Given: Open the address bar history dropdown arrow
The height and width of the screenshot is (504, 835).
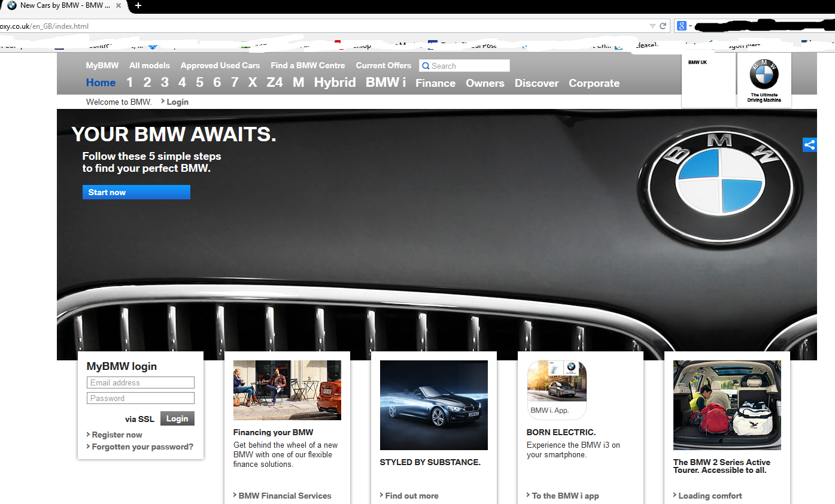Looking at the screenshot, I should point(652,26).
